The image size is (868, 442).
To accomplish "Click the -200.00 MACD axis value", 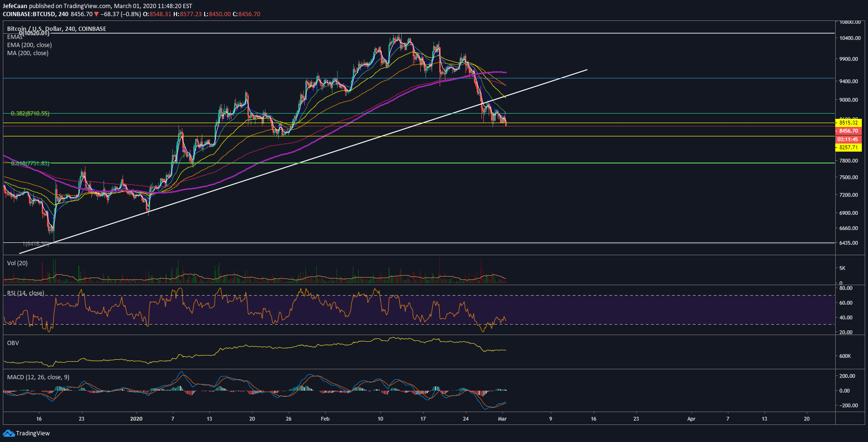I will pos(848,405).
